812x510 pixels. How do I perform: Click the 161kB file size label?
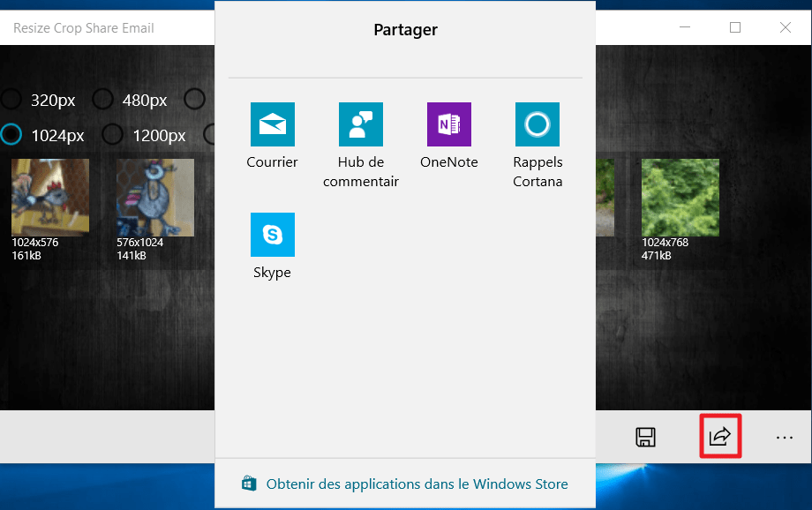pos(26,256)
